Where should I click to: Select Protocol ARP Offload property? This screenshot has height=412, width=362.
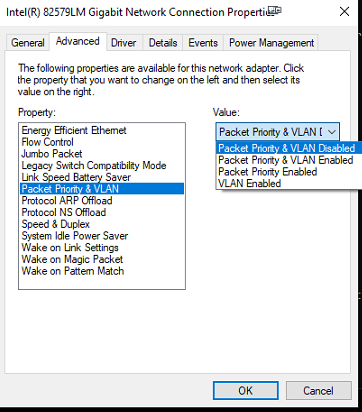102,201
